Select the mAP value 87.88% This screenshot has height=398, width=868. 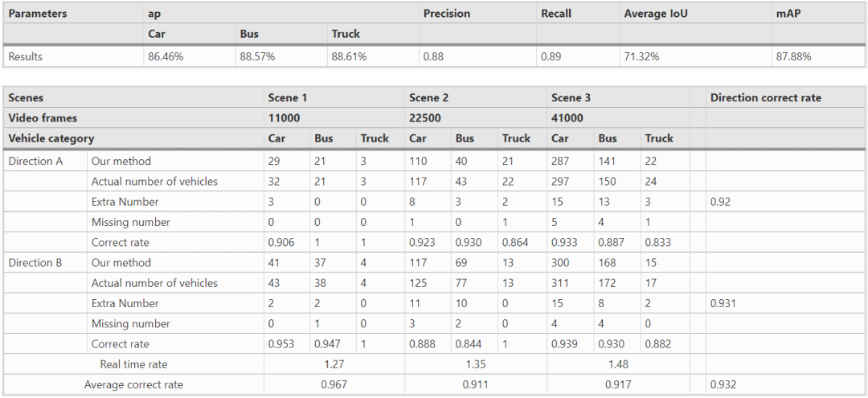tap(793, 56)
